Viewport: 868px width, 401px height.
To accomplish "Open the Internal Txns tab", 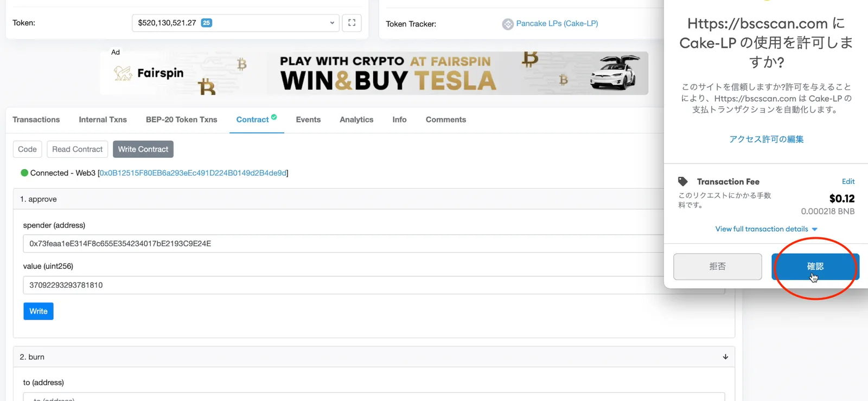I will (x=103, y=120).
